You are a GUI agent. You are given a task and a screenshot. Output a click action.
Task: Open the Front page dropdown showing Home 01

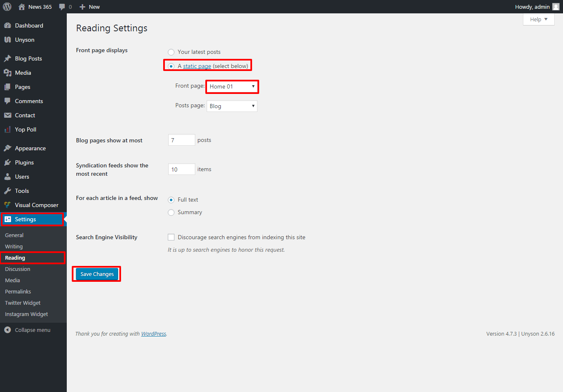point(232,86)
